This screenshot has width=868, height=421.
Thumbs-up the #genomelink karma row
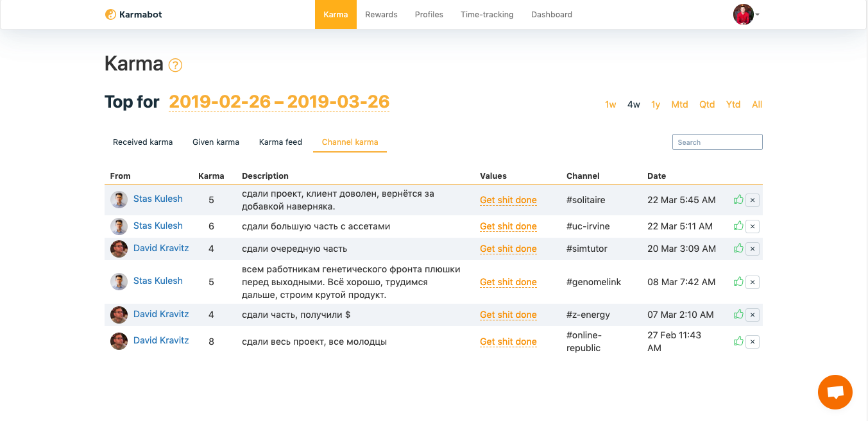738,281
